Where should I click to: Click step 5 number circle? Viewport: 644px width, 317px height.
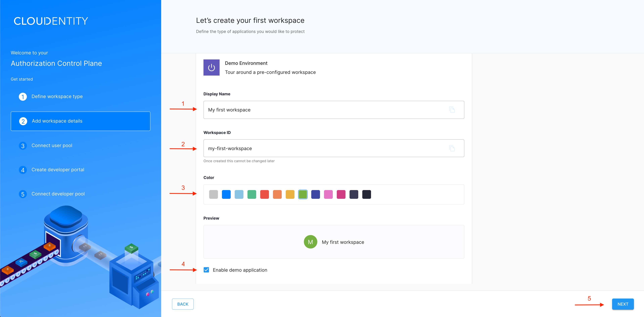[x=23, y=194]
